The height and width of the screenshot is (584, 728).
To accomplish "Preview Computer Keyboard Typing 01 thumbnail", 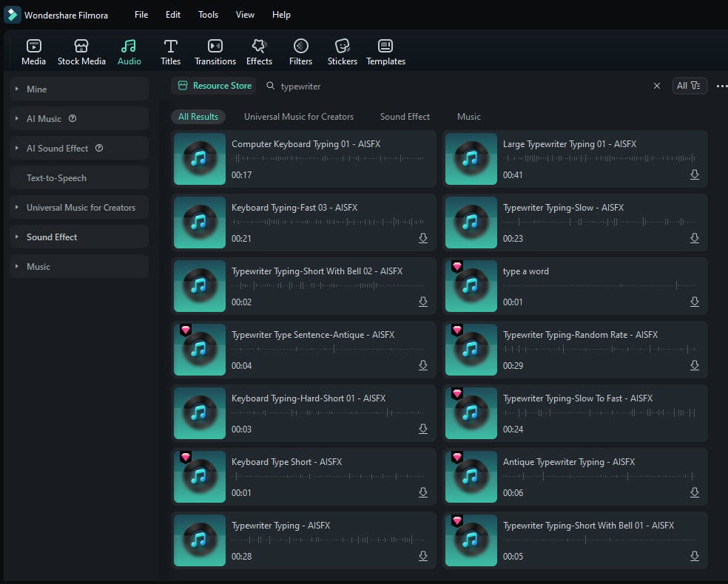I will pos(200,159).
